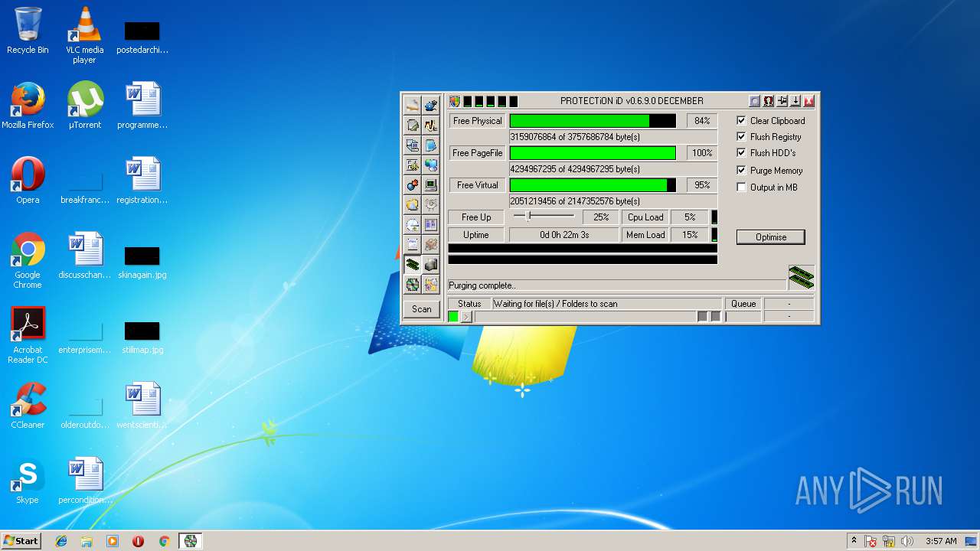Click the Free Virtual label
The image size is (980, 551).
pos(477,185)
